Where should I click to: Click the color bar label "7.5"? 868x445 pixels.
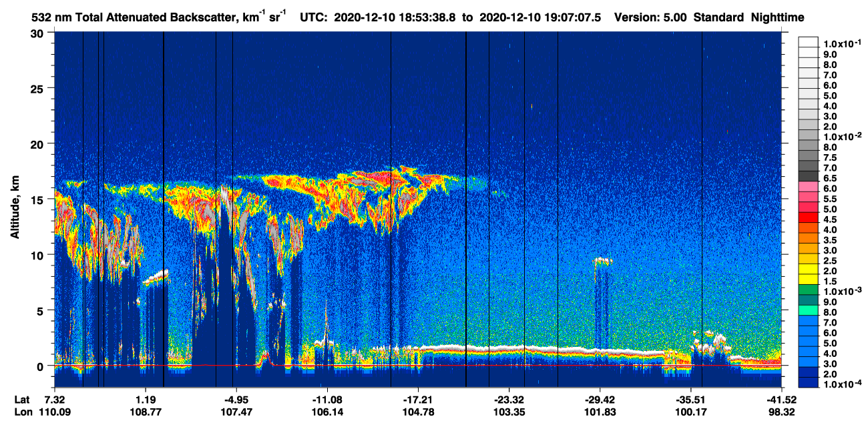coord(831,157)
